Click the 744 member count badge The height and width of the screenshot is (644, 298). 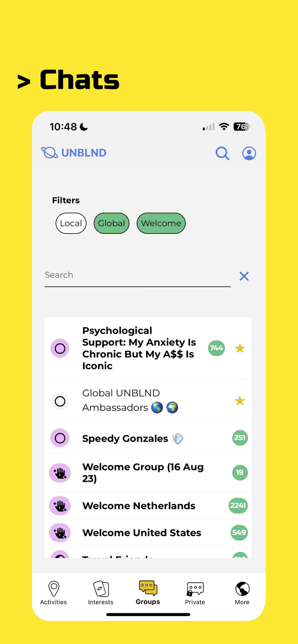(216, 348)
